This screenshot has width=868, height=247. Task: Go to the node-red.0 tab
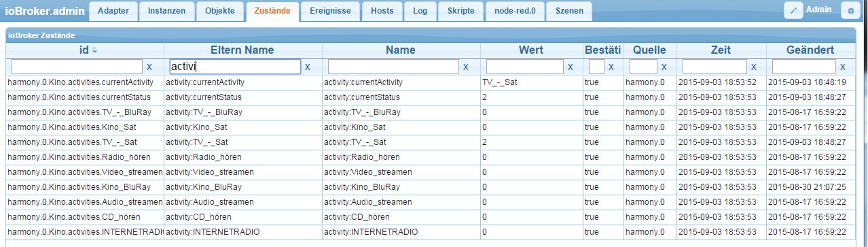point(514,11)
